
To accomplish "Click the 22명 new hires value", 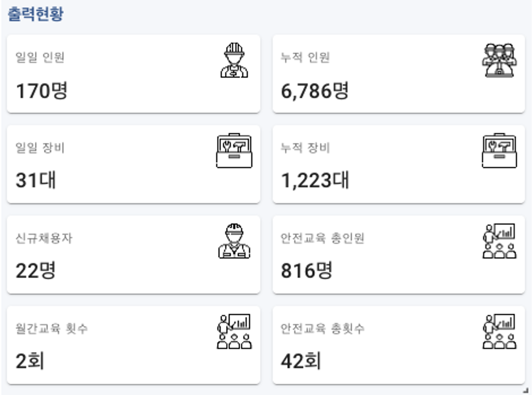I will (36, 270).
